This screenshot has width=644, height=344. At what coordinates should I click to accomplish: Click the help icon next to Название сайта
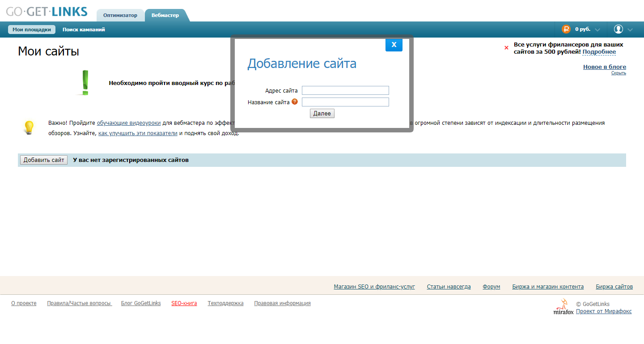point(295,102)
